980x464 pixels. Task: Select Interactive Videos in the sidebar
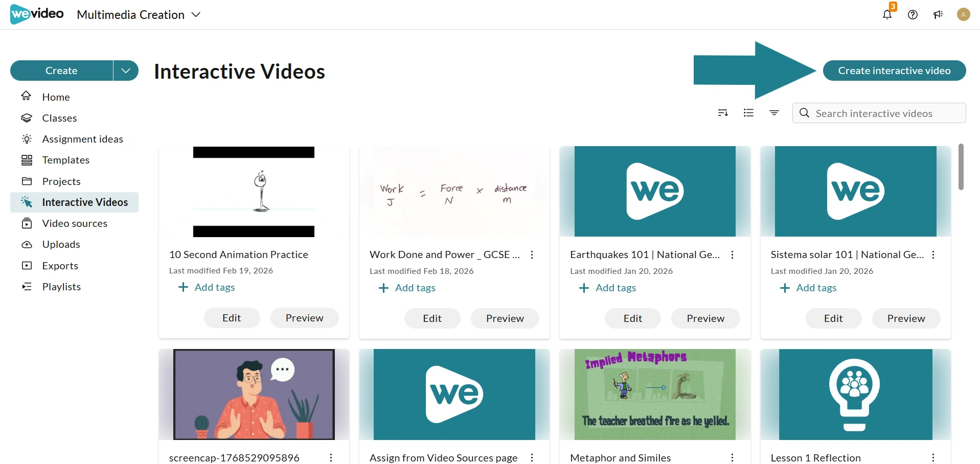point(74,202)
